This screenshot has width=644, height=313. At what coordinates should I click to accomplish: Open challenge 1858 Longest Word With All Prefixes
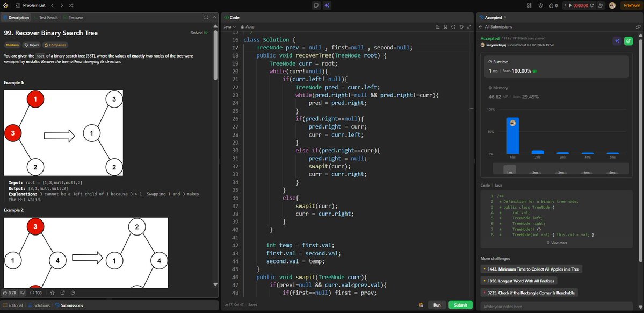[519, 281]
